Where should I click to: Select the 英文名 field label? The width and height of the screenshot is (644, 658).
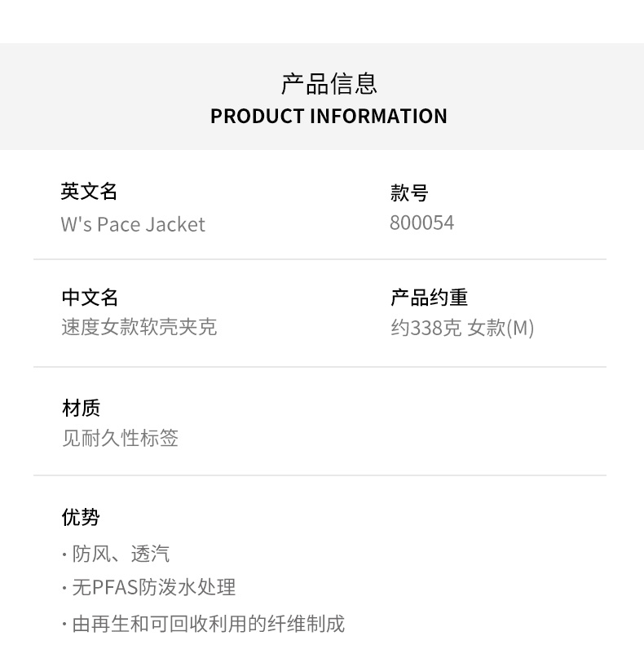(89, 192)
